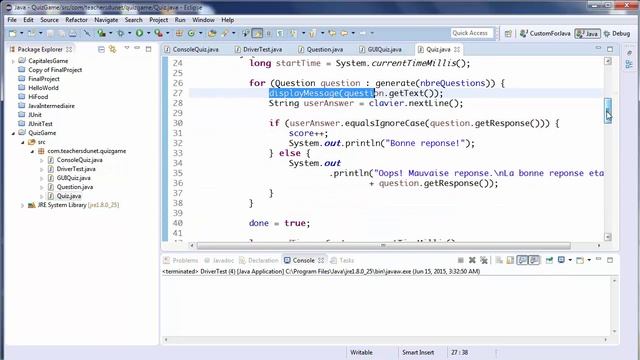Open Package Explorer View Menu triangle

tap(127, 49)
